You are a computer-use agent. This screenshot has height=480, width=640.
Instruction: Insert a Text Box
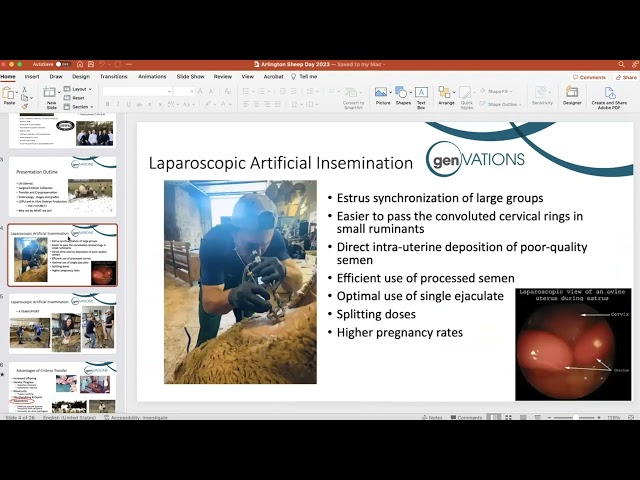click(421, 97)
